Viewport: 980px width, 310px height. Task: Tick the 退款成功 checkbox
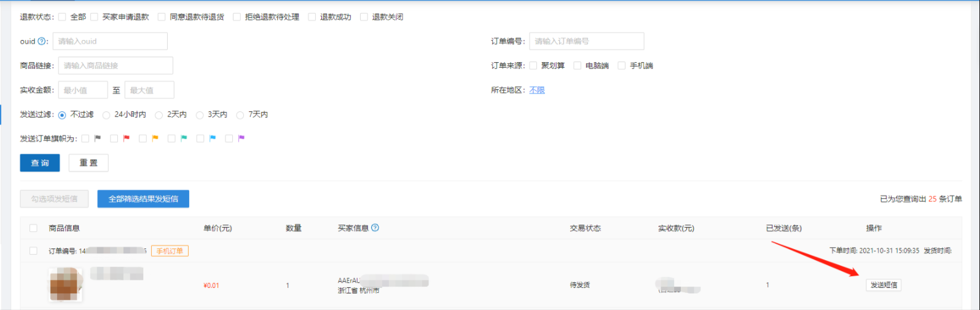click(312, 17)
